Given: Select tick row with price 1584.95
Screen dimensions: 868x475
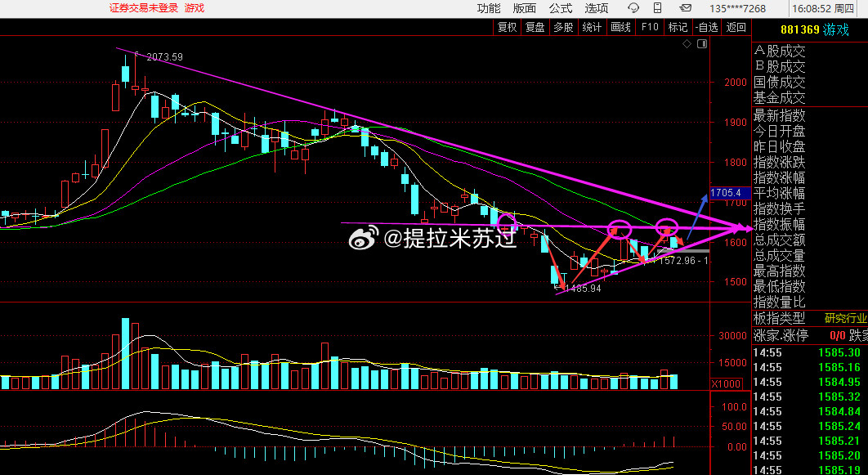Looking at the screenshot, I should [x=810, y=382].
